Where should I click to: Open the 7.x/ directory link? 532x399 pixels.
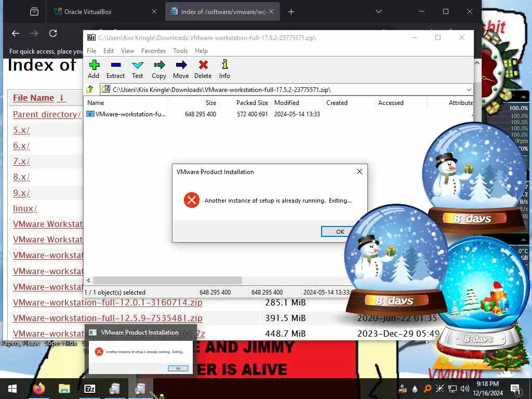(21, 161)
